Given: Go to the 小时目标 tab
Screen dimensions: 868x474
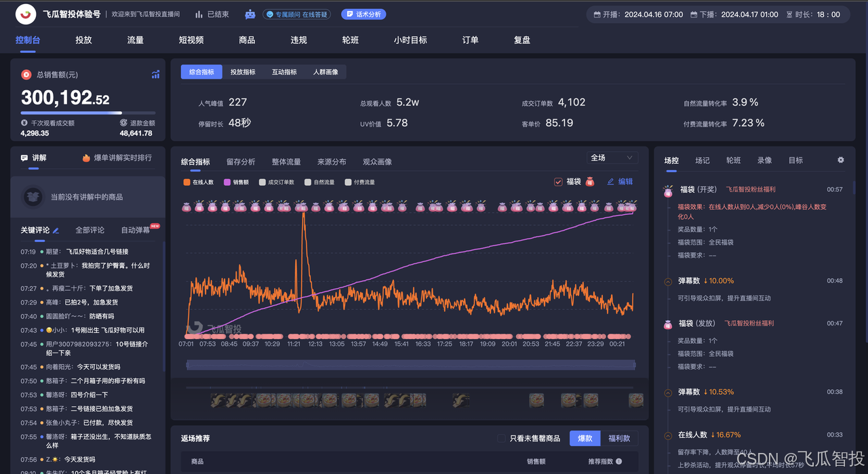Looking at the screenshot, I should coord(410,40).
